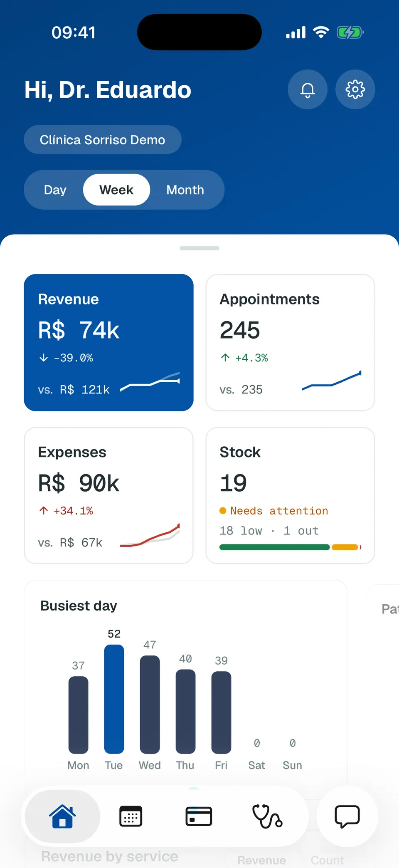Screen dimensions: 399x868
Task: Tap the battery charging icon
Action: pyautogui.click(x=350, y=32)
